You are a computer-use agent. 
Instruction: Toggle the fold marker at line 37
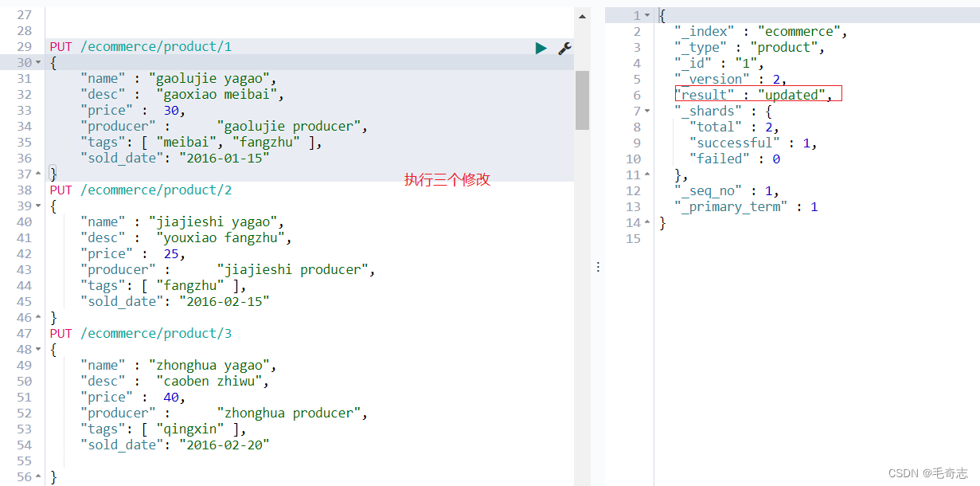click(38, 174)
